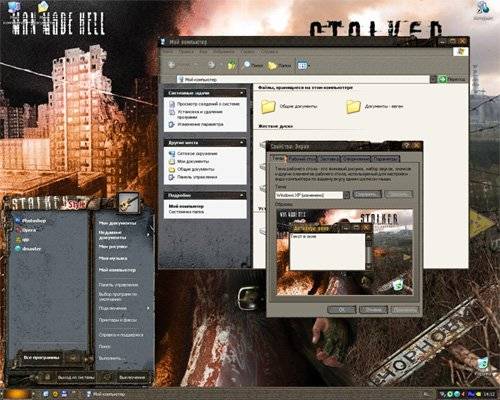Click Отмена in display properties dialog
The image size is (500, 400).
(x=373, y=310)
